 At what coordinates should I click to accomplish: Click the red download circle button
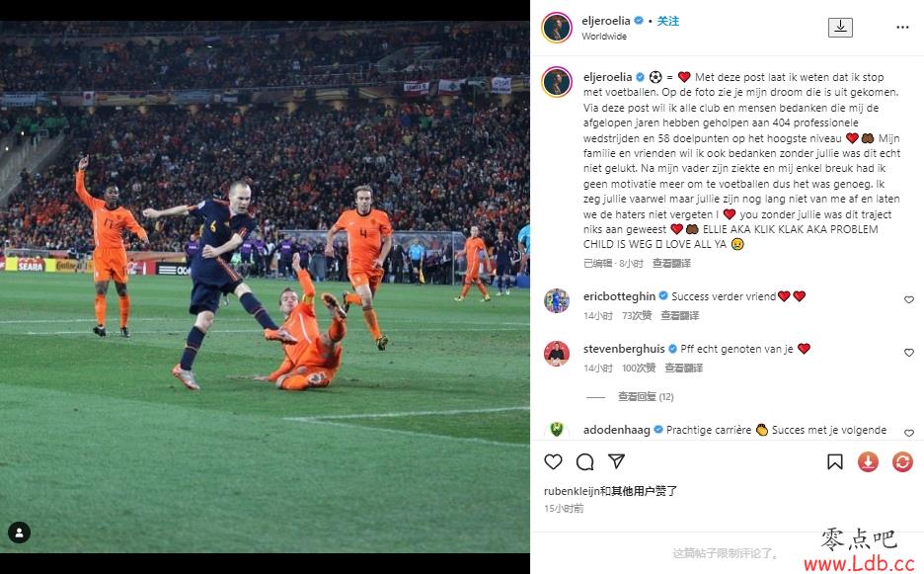point(868,462)
